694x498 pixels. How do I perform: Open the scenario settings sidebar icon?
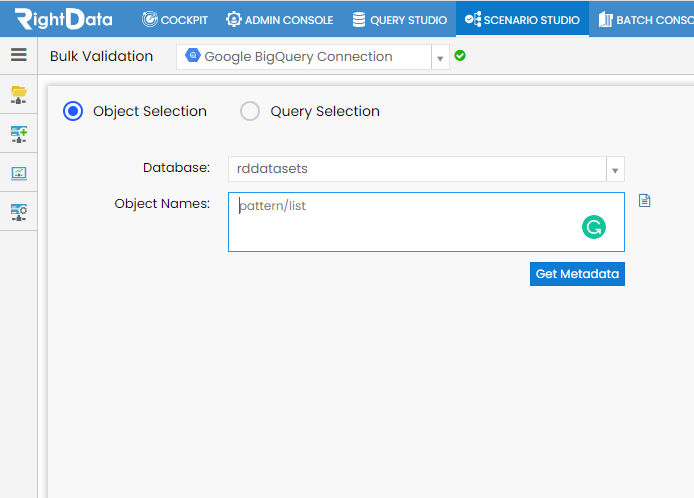click(19, 212)
